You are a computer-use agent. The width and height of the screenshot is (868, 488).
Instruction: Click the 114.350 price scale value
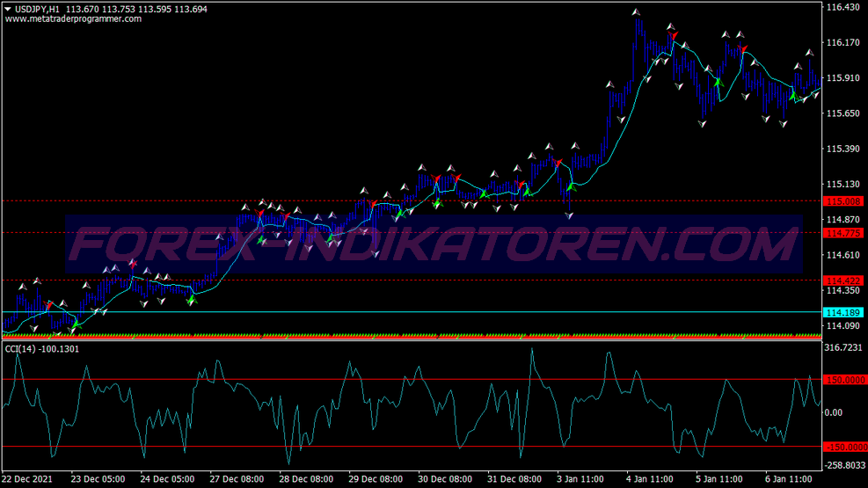click(843, 290)
